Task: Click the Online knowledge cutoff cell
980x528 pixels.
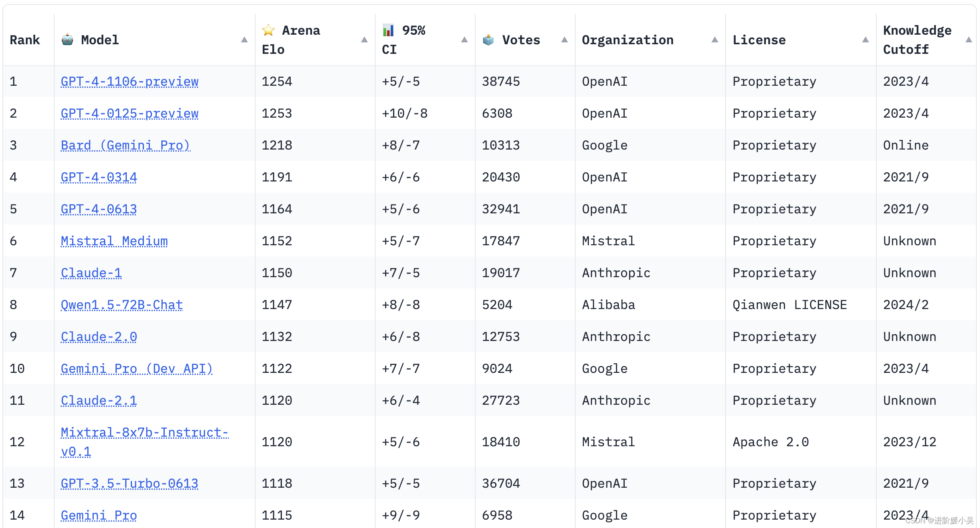Action: point(906,145)
